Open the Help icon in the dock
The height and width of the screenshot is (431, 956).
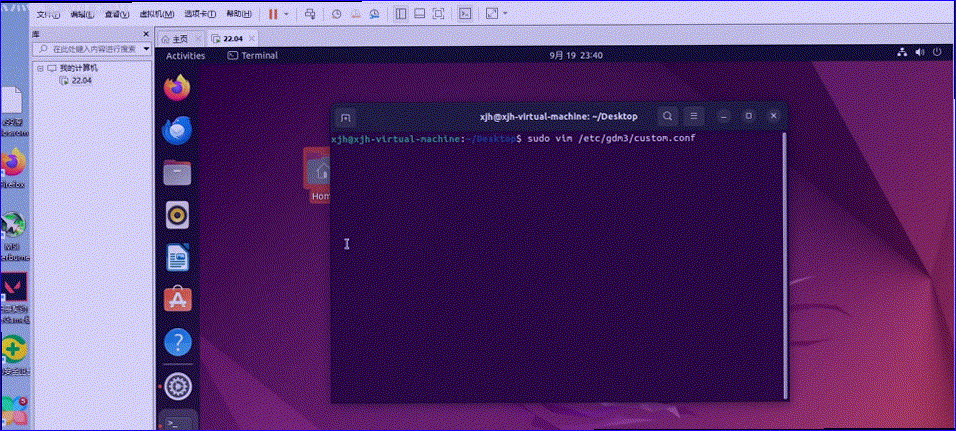[177, 343]
